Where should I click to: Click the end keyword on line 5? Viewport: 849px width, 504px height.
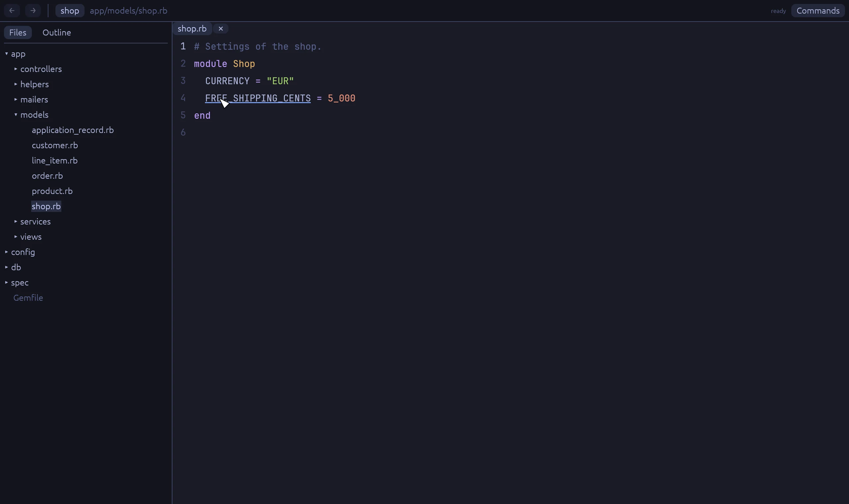coord(202,115)
